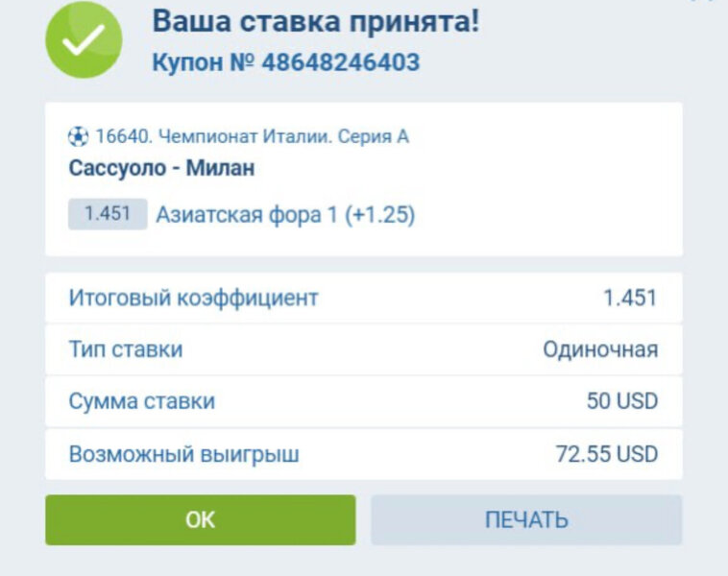Click the soccer ball sport icon
This screenshot has height=576, width=728.
click(x=79, y=136)
